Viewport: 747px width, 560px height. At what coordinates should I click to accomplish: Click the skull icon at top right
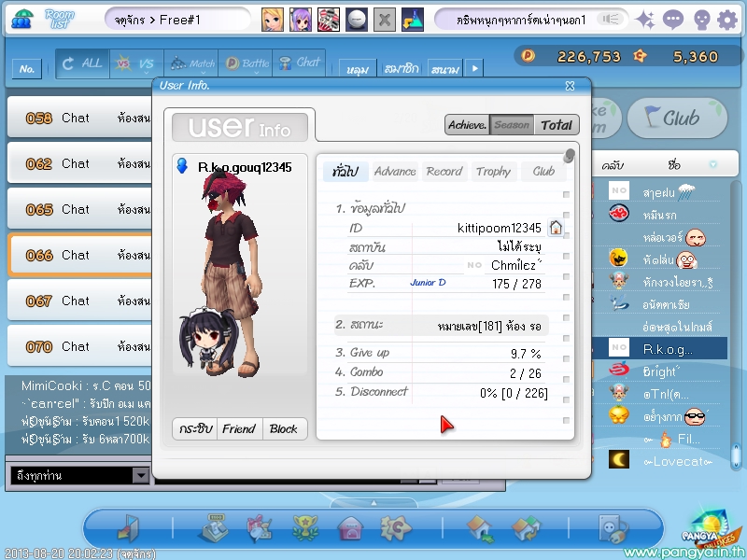point(702,20)
